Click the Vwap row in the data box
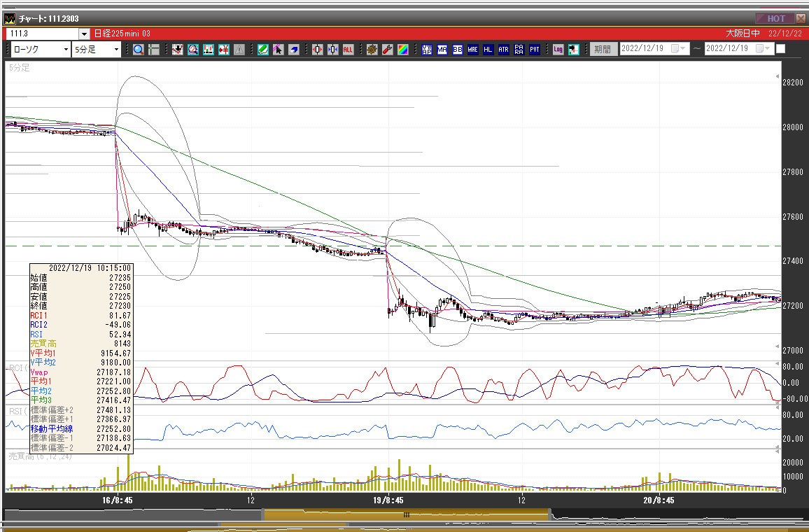Screen dimensions: 809x532 [x=81, y=372]
